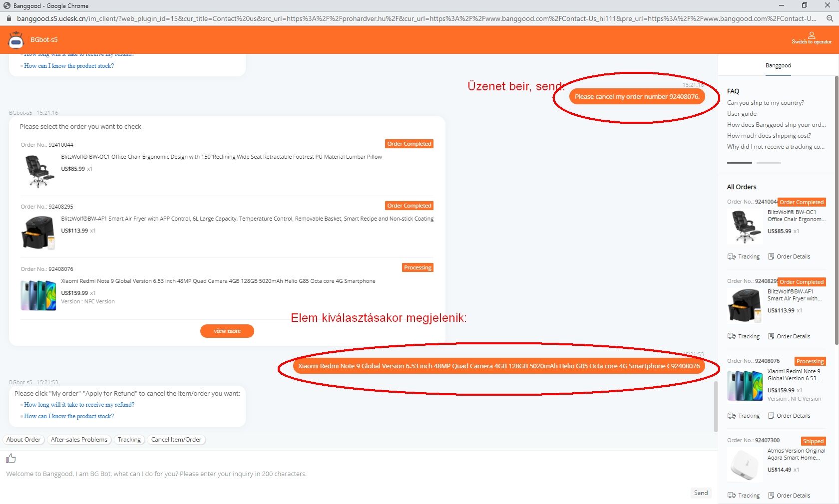Click the zoom magnifier icon in address bar
839x504 pixels.
point(830,18)
